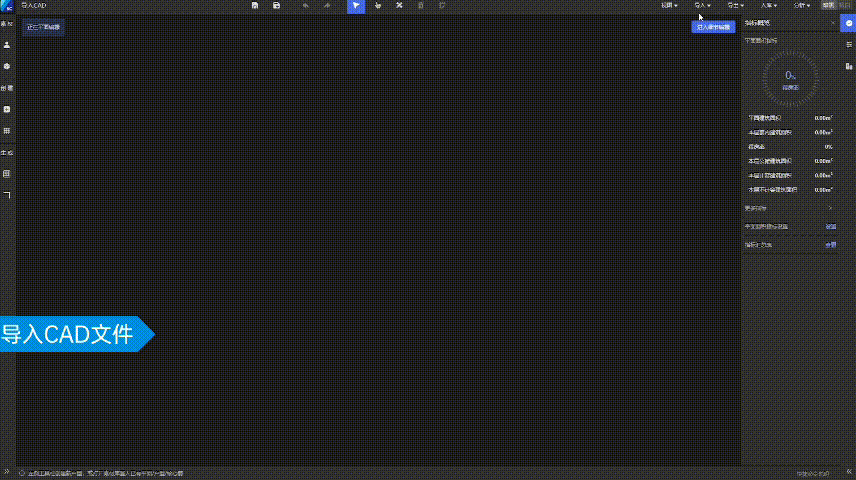
Task: Click the blue round icon at top right
Action: (848, 22)
